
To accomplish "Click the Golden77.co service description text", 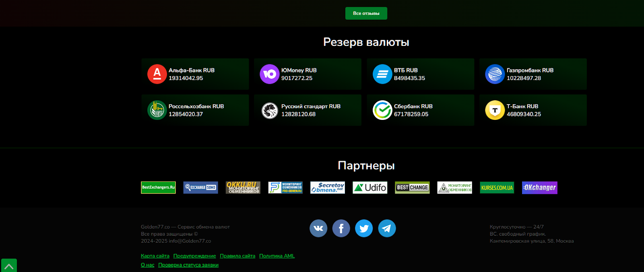I will point(185,227).
